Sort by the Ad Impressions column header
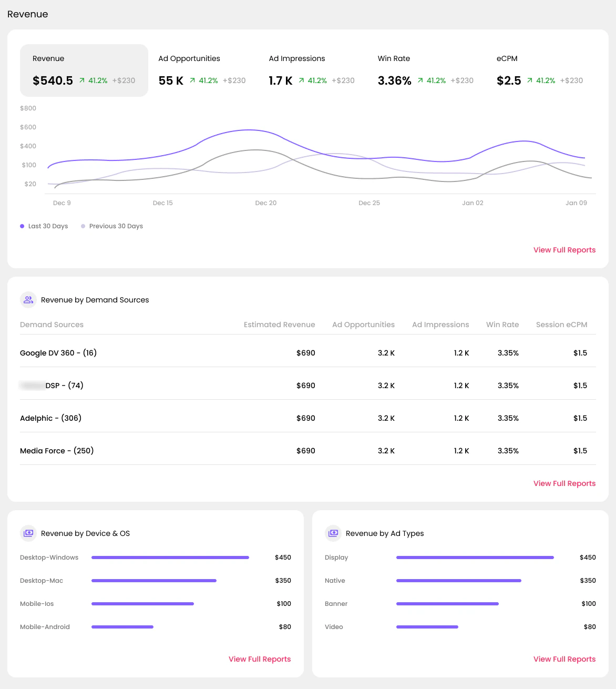The image size is (616, 689). click(440, 325)
